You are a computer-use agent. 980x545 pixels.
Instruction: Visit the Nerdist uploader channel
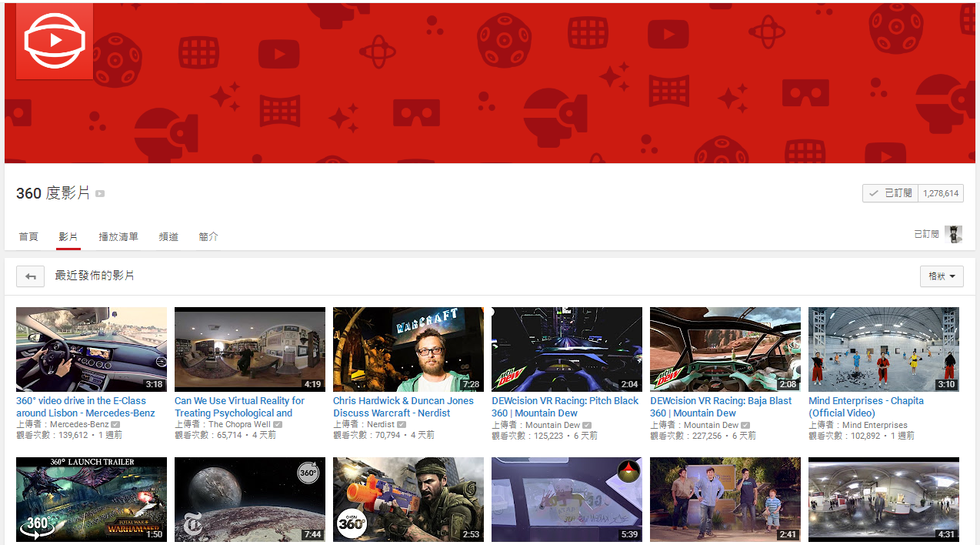point(381,425)
